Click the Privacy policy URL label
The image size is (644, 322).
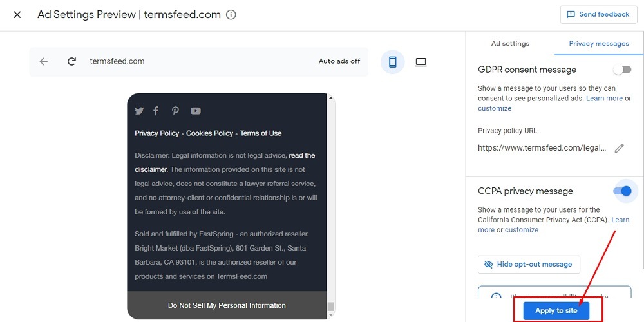coord(507,131)
